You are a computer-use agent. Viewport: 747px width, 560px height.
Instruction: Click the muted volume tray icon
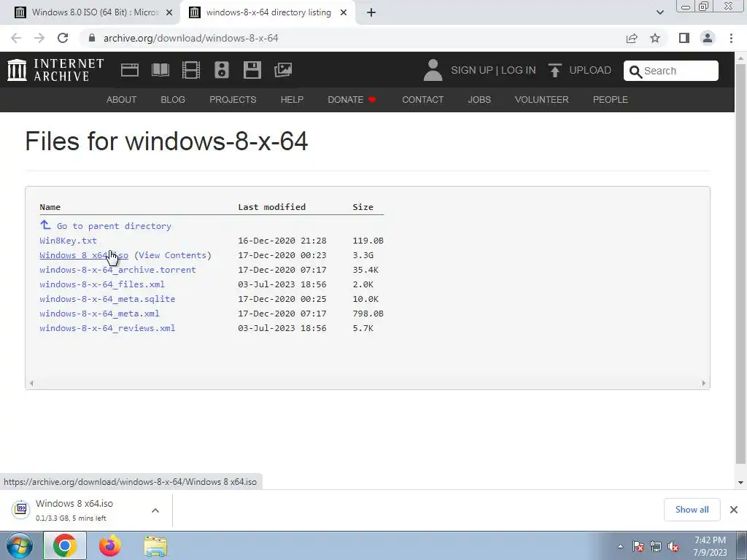pyautogui.click(x=673, y=547)
